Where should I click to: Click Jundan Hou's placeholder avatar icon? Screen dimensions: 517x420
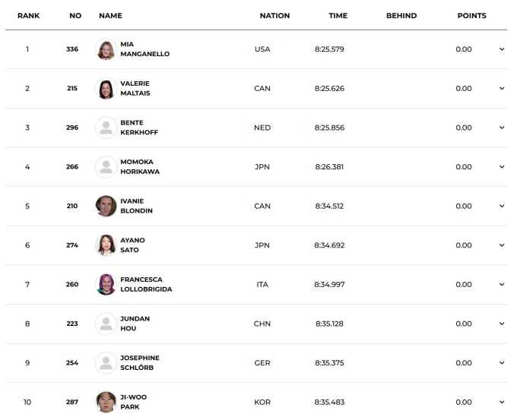tap(106, 324)
